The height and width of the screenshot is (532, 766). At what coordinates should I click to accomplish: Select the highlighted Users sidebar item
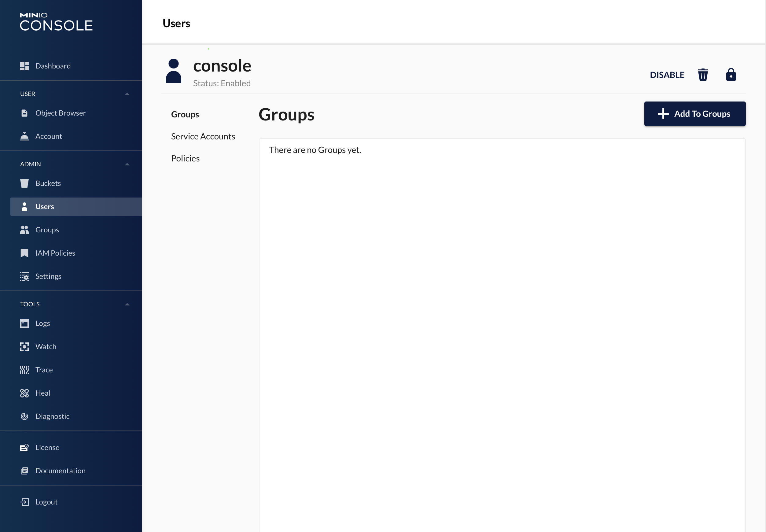pyautogui.click(x=76, y=207)
